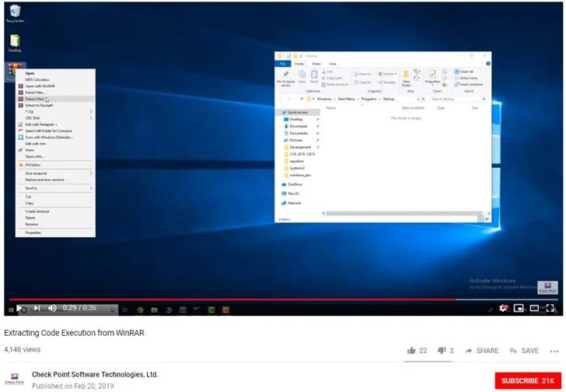Click the SAVE button under video
This screenshot has width=566, height=392.
pyautogui.click(x=524, y=351)
